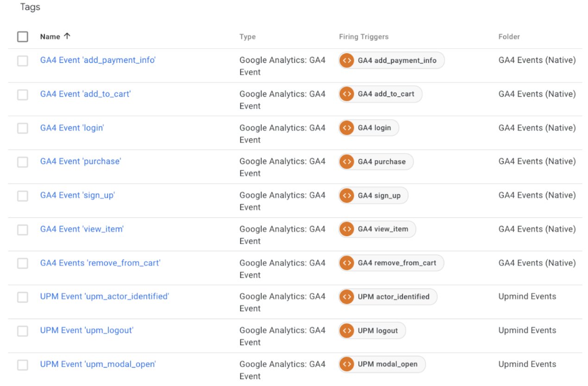The image size is (588, 386).
Task: Click the trigger icon beside UPM logout
Action: [x=347, y=330]
